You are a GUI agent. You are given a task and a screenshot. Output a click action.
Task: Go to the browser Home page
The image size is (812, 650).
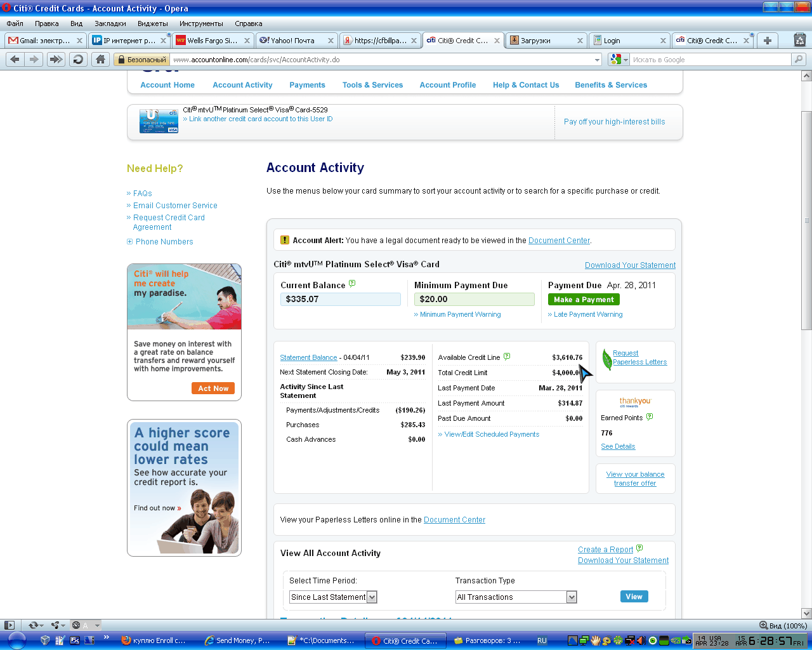click(100, 59)
